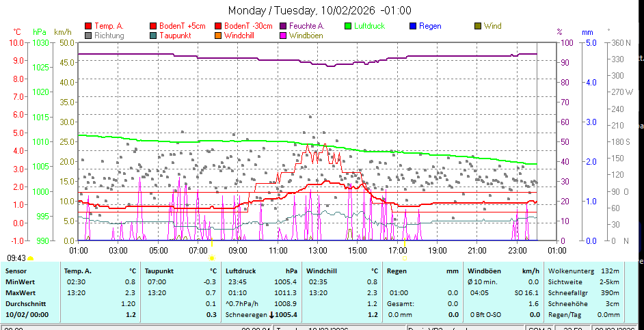Click the BodenT -30cm legend marker
Image resolution: width=644 pixels, height=330 pixels.
pyautogui.click(x=218, y=26)
